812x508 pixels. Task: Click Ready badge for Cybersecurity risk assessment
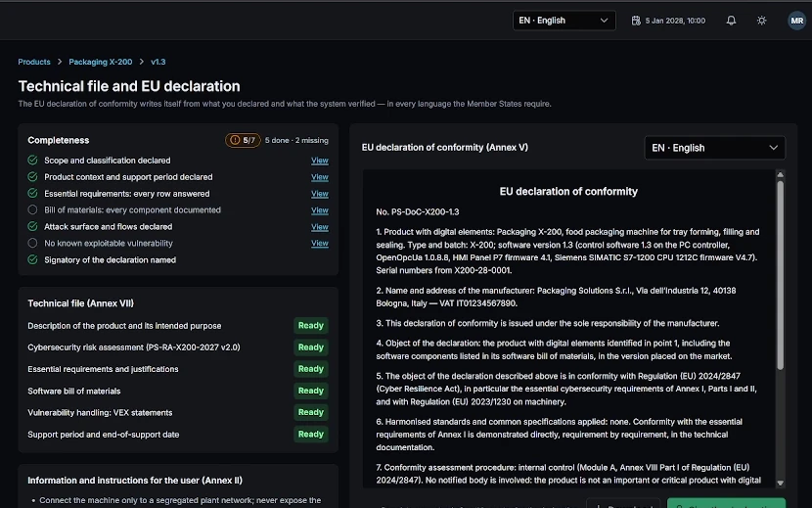pos(311,347)
